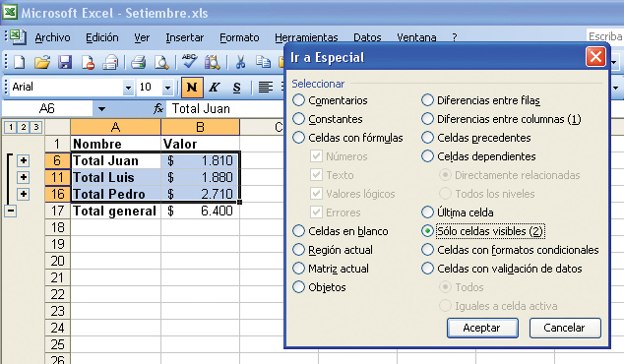Screen dimensions: 624x364
Task: Show outline level 2 button
Action: click(24, 127)
